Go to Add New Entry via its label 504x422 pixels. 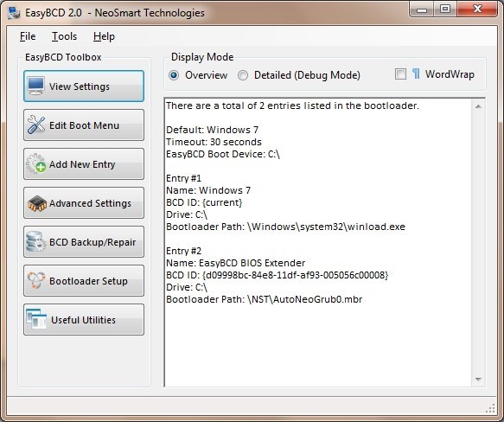pyautogui.click(x=82, y=164)
